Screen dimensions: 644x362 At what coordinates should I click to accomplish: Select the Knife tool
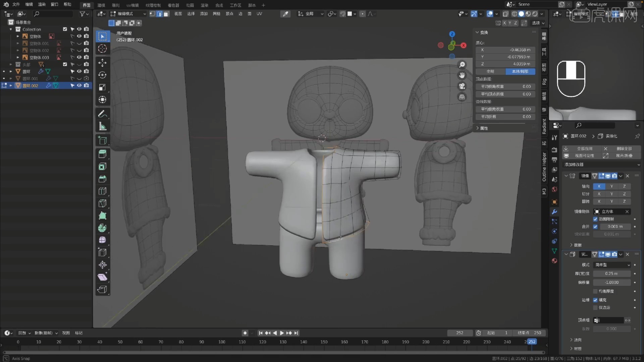tap(103, 203)
